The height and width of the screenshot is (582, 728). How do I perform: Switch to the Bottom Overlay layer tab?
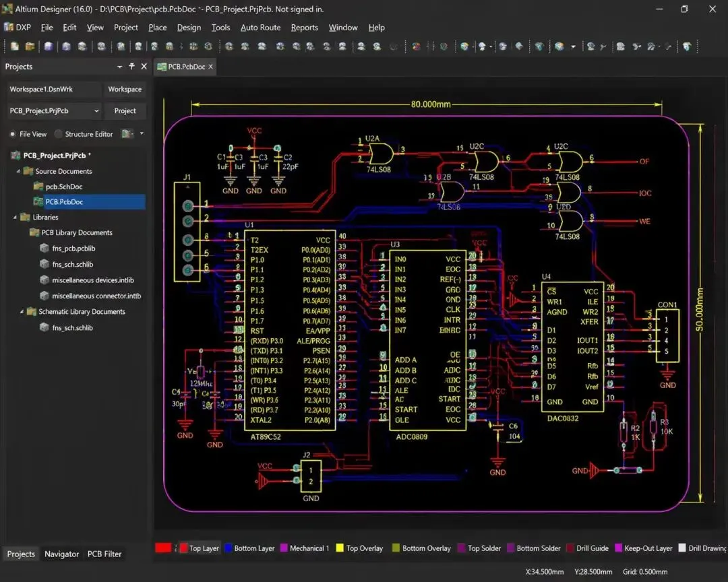point(421,548)
